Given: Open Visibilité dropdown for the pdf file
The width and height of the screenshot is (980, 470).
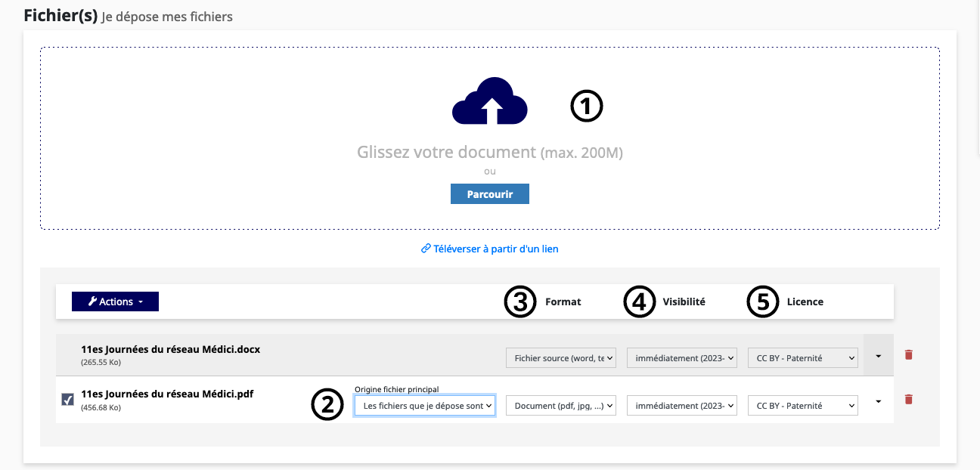Looking at the screenshot, I should point(682,406).
